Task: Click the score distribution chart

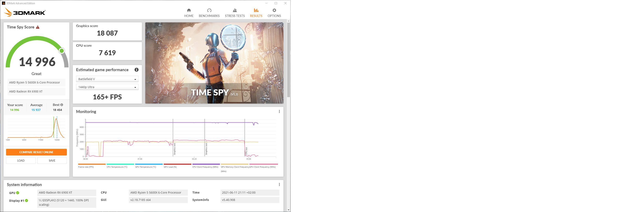Action: pyautogui.click(x=36, y=128)
